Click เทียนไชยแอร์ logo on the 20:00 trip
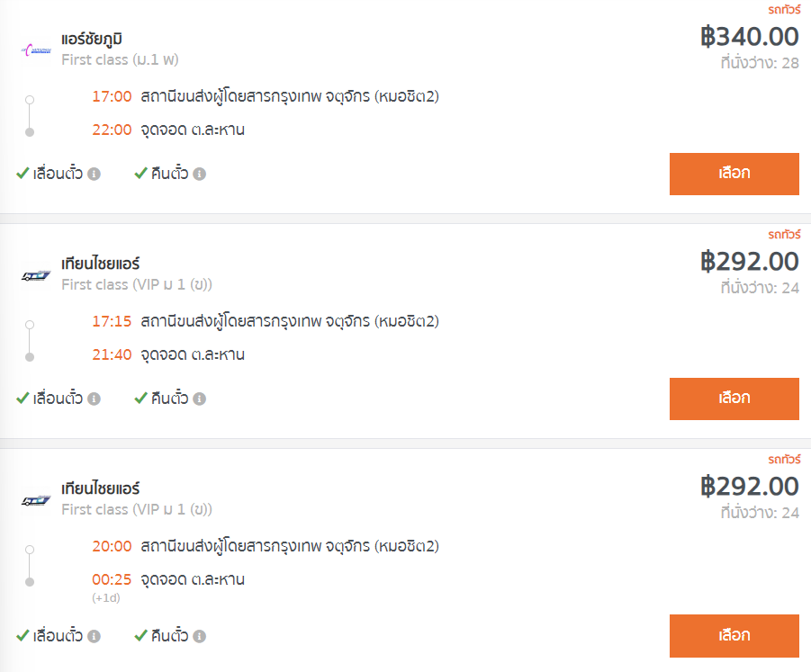 [36, 500]
